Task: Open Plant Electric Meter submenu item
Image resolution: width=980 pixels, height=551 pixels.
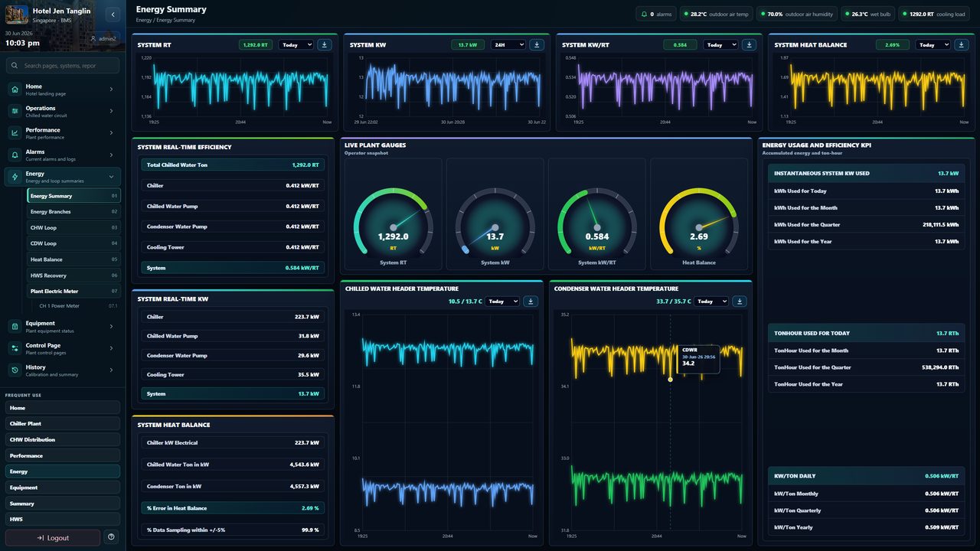Action: coord(73,292)
